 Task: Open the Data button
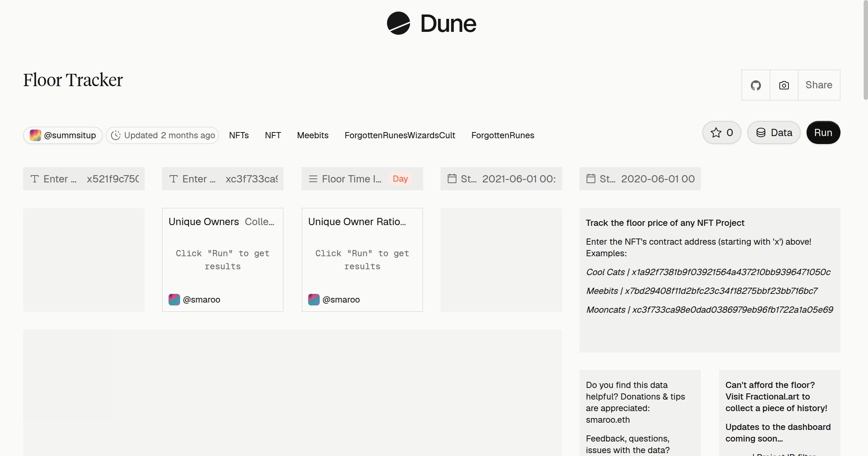pyautogui.click(x=774, y=132)
